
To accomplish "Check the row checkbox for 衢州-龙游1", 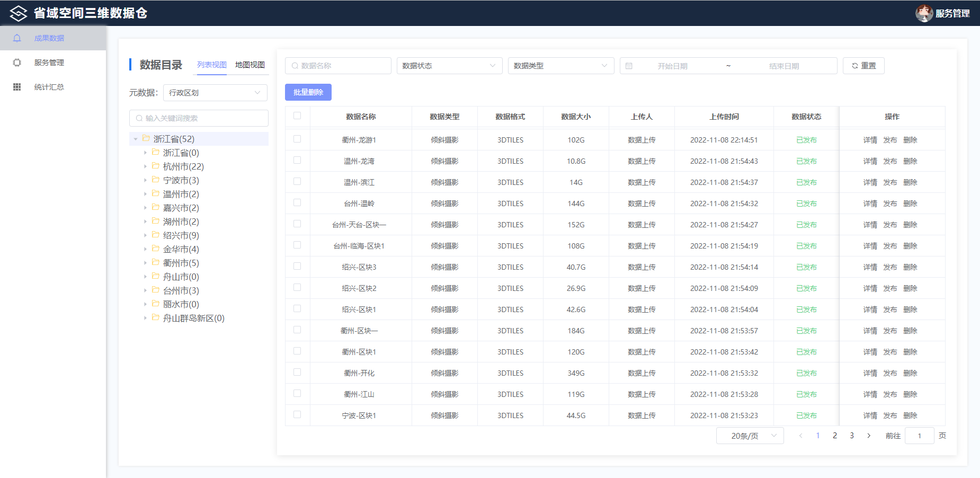I will pyautogui.click(x=297, y=139).
